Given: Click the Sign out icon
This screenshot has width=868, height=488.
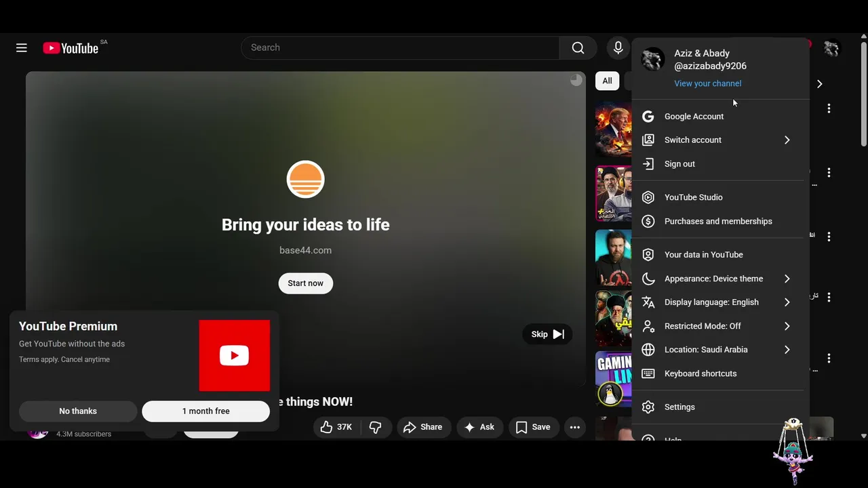Looking at the screenshot, I should pos(648,164).
